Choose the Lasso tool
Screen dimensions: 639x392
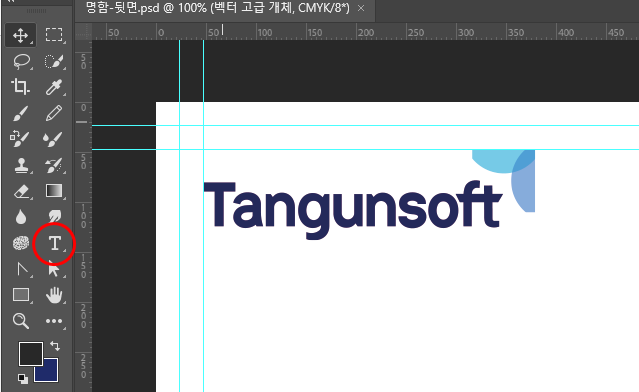[x=21, y=62]
